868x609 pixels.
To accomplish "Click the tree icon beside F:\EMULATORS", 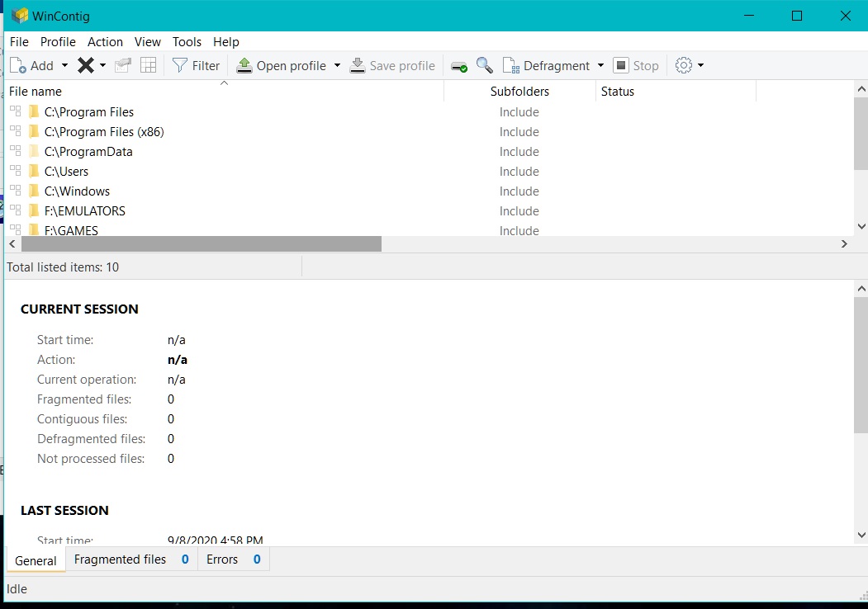I will pos(16,210).
